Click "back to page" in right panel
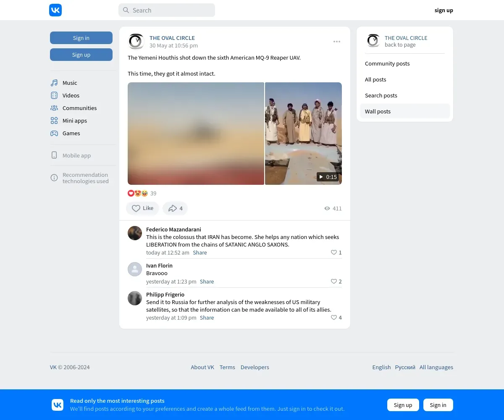This screenshot has width=504, height=420. point(400,45)
